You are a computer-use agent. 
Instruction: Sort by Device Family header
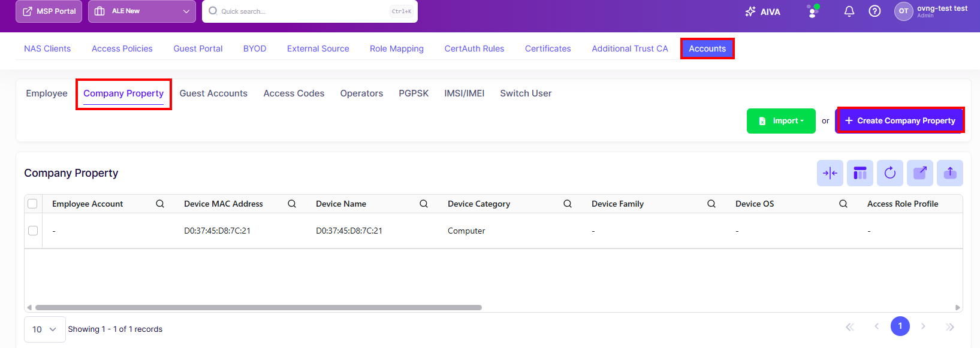617,204
